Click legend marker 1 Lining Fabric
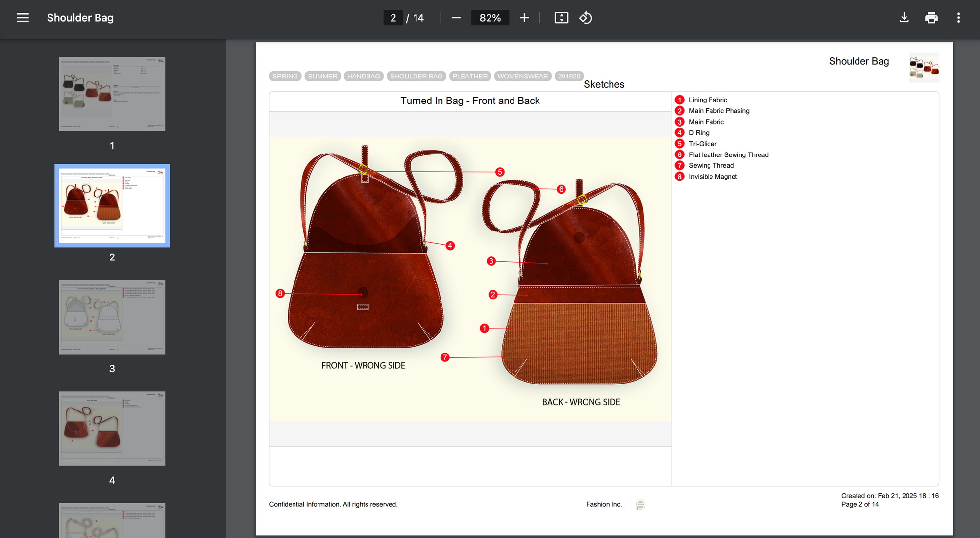The image size is (980, 538). [679, 100]
